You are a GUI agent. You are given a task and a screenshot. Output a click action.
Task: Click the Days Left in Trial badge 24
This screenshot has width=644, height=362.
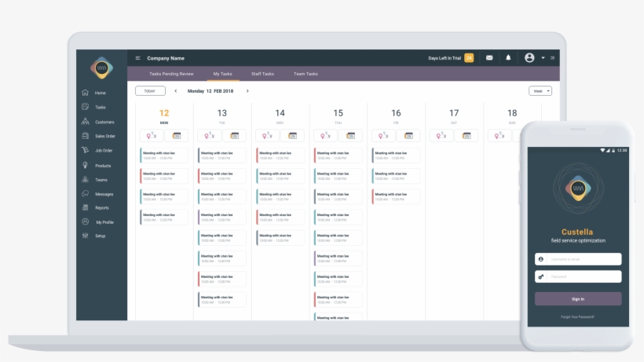(x=469, y=58)
